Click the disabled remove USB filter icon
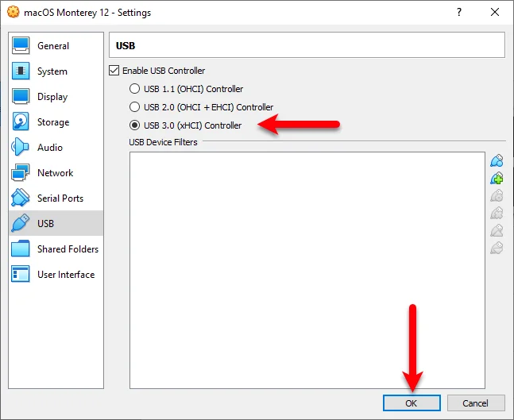514x420 pixels. (497, 213)
